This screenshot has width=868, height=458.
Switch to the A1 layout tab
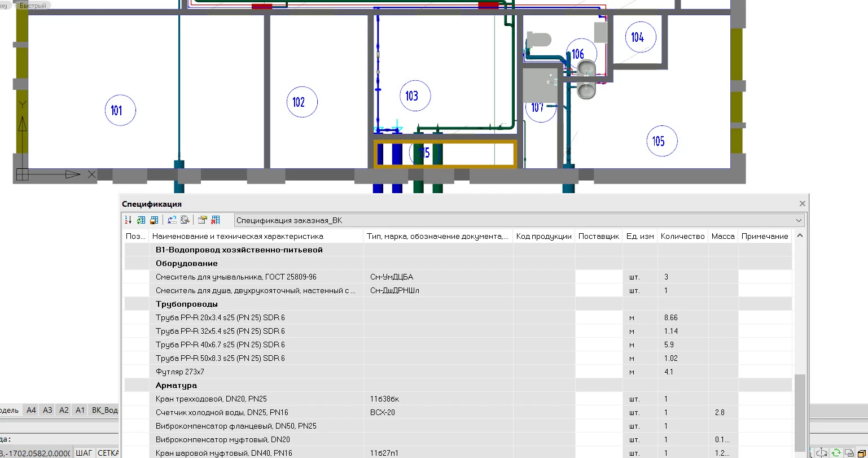pos(80,411)
